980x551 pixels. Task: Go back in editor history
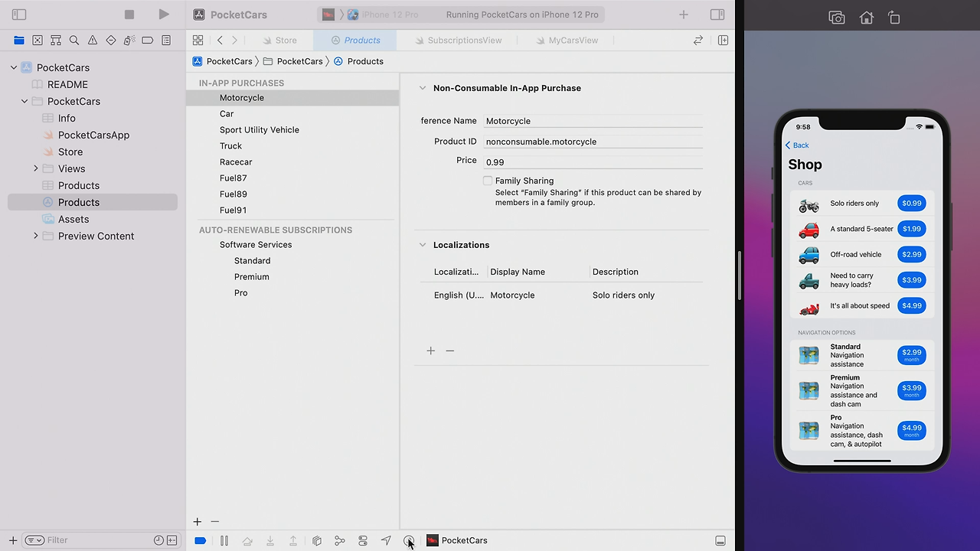(220, 40)
